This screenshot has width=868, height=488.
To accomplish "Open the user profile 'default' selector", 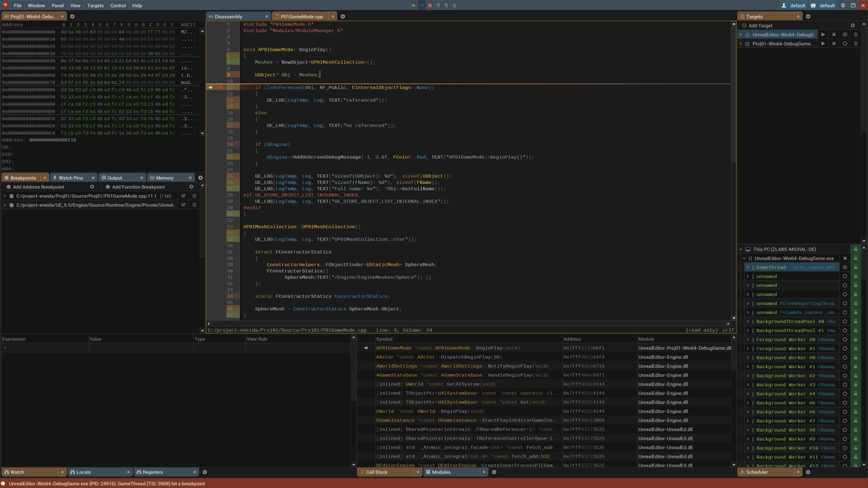I will tap(793, 5).
